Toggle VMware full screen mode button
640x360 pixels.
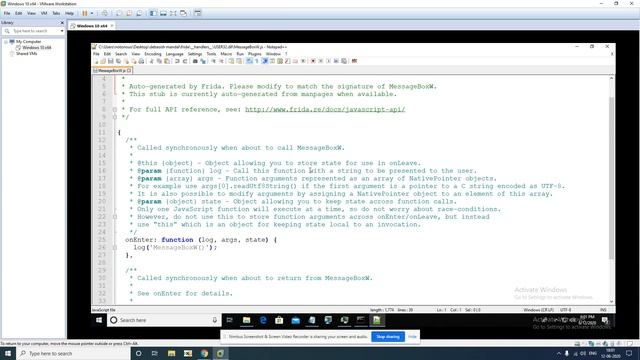point(173,13)
